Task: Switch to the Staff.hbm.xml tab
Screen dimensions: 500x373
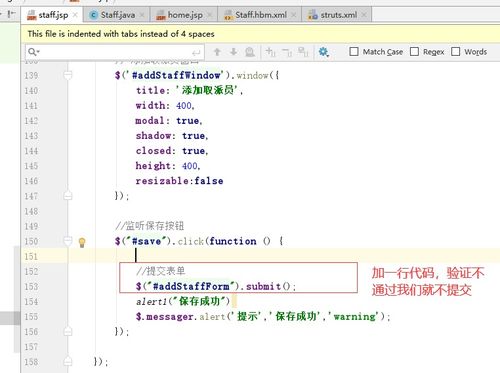Action: pyautogui.click(x=261, y=15)
